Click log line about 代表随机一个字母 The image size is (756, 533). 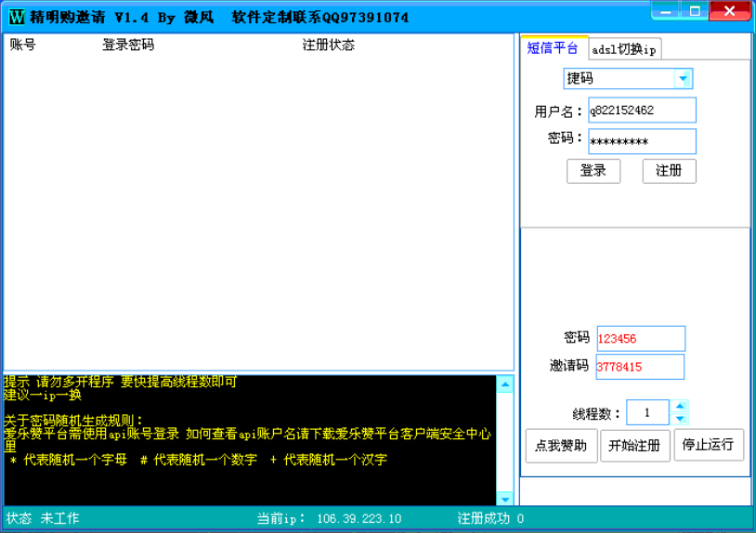coord(198,460)
